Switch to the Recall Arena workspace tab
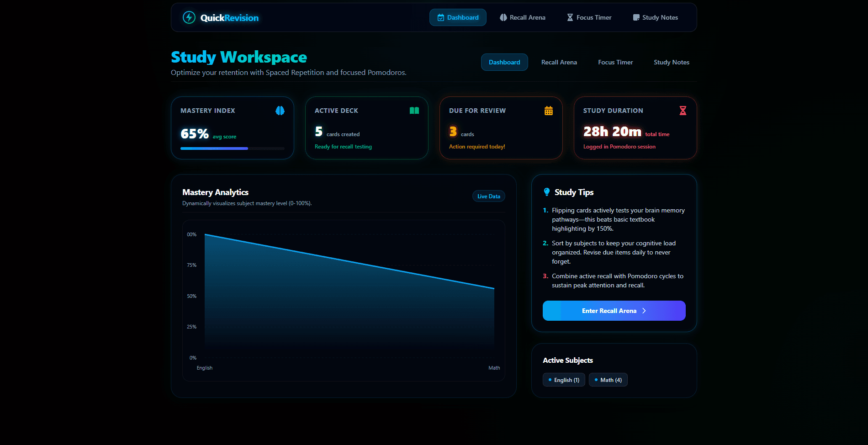The height and width of the screenshot is (445, 868). click(x=559, y=62)
